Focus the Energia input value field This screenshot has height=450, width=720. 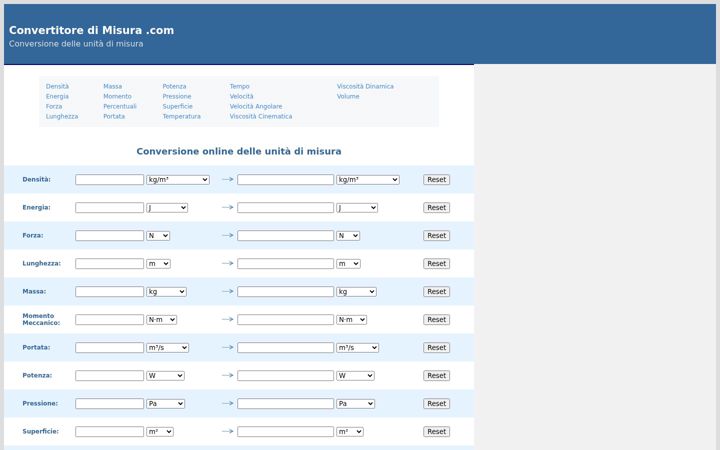(109, 208)
